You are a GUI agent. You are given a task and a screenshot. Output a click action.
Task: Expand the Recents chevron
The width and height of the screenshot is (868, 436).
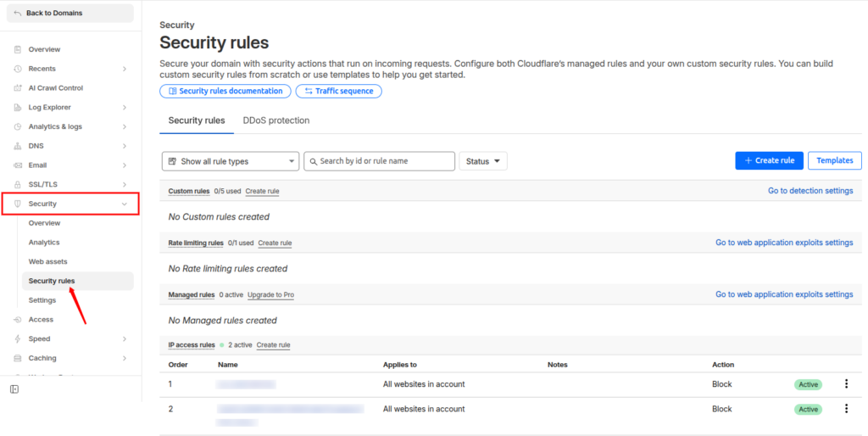point(125,69)
